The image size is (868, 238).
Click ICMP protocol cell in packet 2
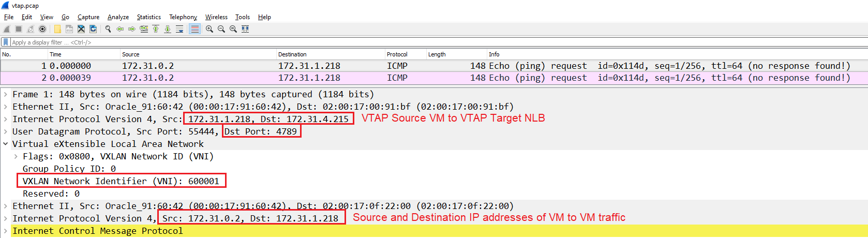click(x=397, y=78)
